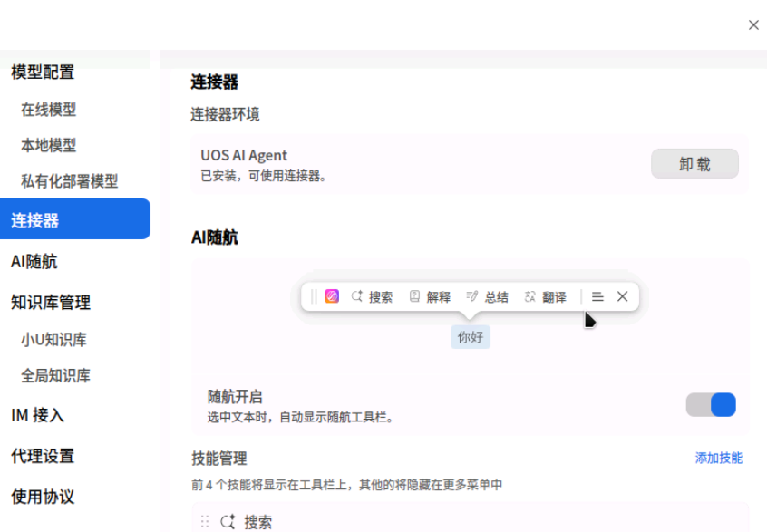Click the 技能管理 heading
Image resolution: width=767 pixels, height=532 pixels.
click(x=219, y=459)
